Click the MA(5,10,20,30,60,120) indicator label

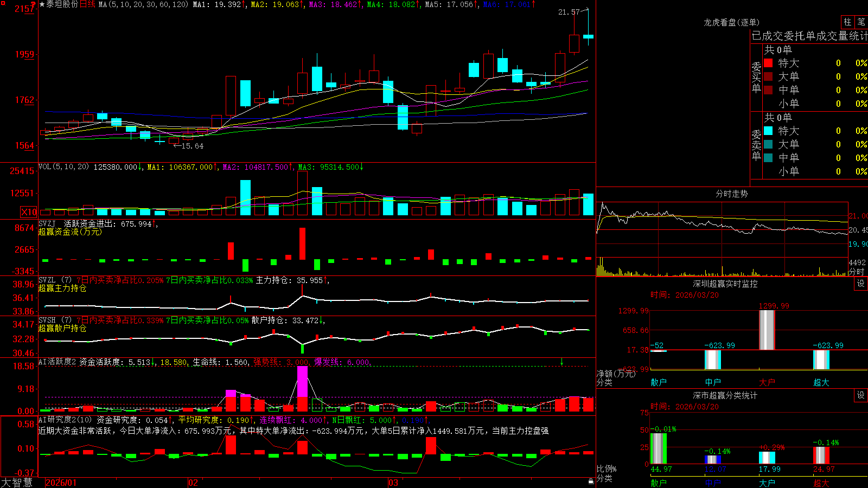click(x=143, y=4)
